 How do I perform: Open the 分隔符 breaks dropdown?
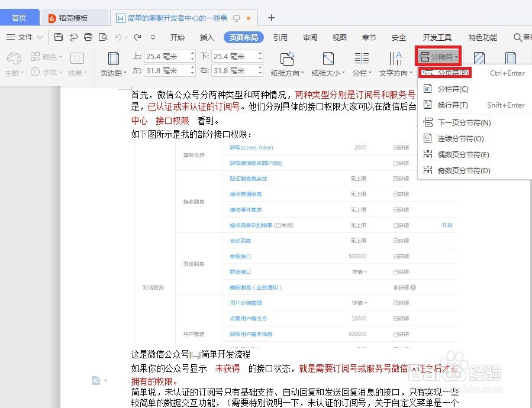point(438,56)
